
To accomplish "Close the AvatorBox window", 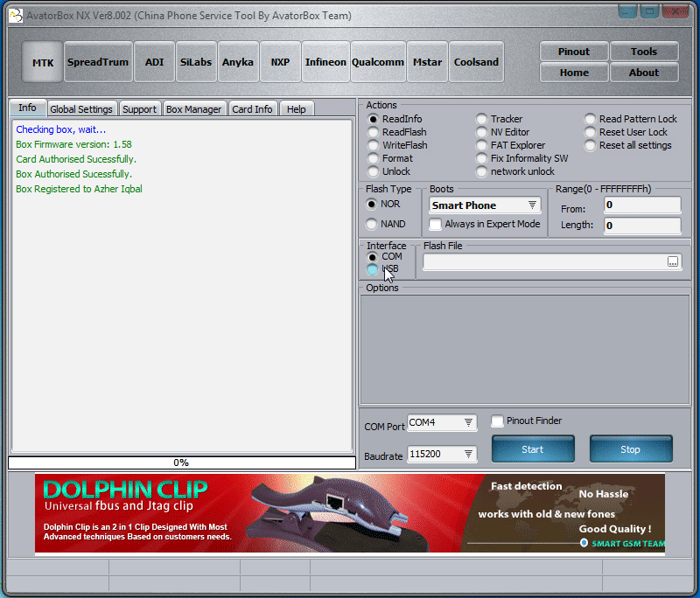I will point(675,12).
